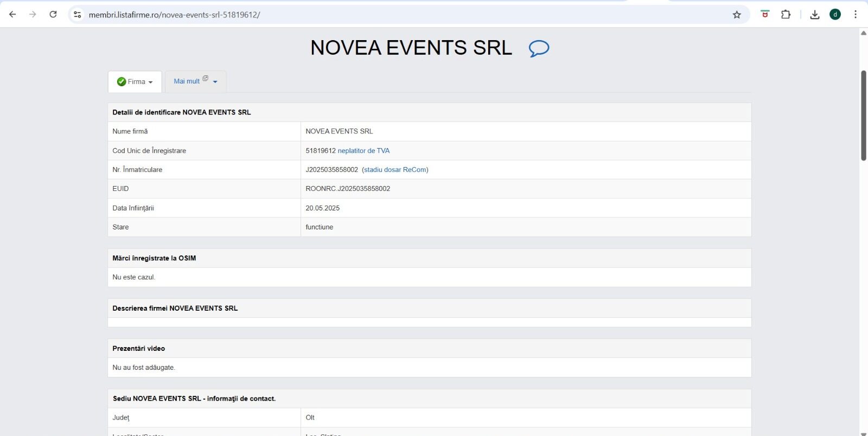Click the NOVEA EVENTS SRL page heading
The width and height of the screenshot is (868, 436).
411,48
